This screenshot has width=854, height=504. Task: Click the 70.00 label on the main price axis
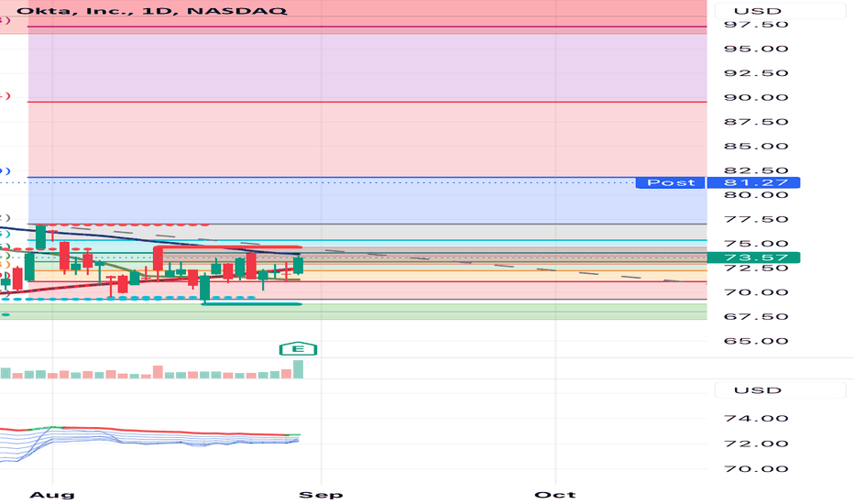[756, 292]
